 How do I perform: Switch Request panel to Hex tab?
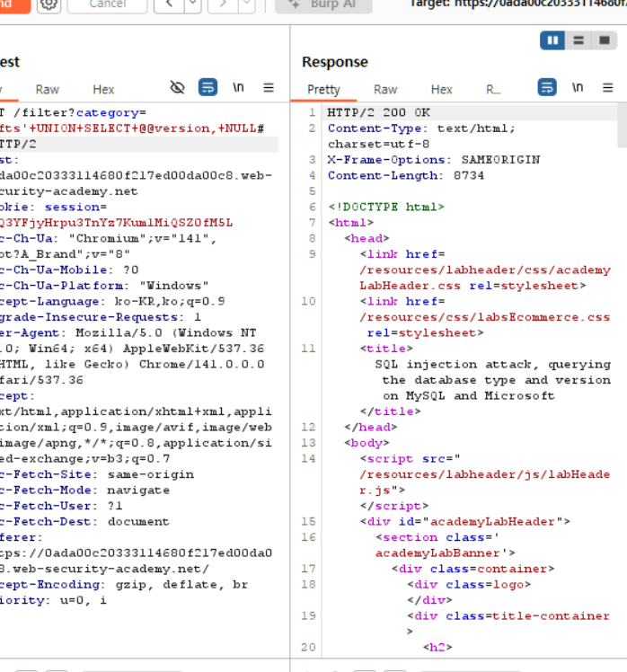click(x=103, y=89)
